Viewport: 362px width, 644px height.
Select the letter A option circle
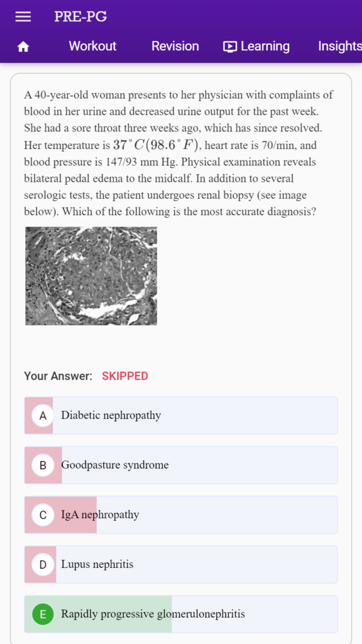(x=43, y=415)
